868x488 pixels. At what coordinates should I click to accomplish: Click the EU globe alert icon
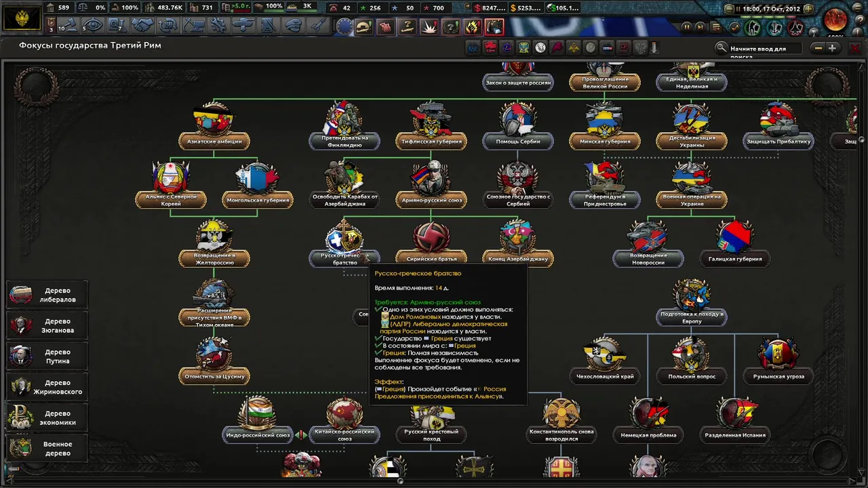344,27
